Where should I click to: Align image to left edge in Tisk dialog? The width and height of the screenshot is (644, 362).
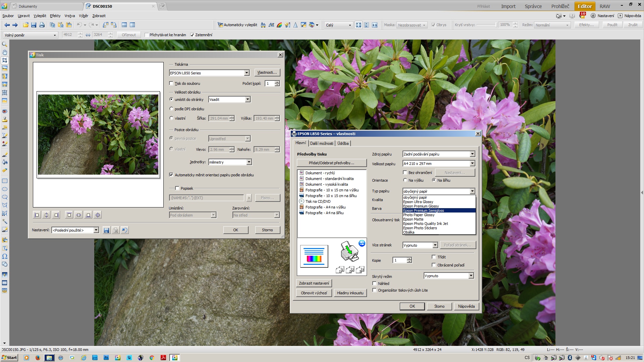pyautogui.click(x=37, y=215)
